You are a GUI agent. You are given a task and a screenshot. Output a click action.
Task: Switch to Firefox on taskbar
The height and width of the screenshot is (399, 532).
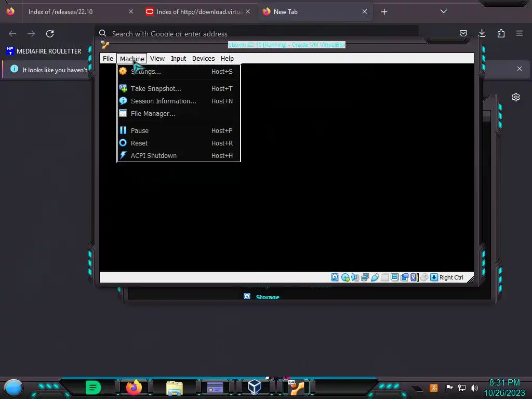[x=134, y=388]
